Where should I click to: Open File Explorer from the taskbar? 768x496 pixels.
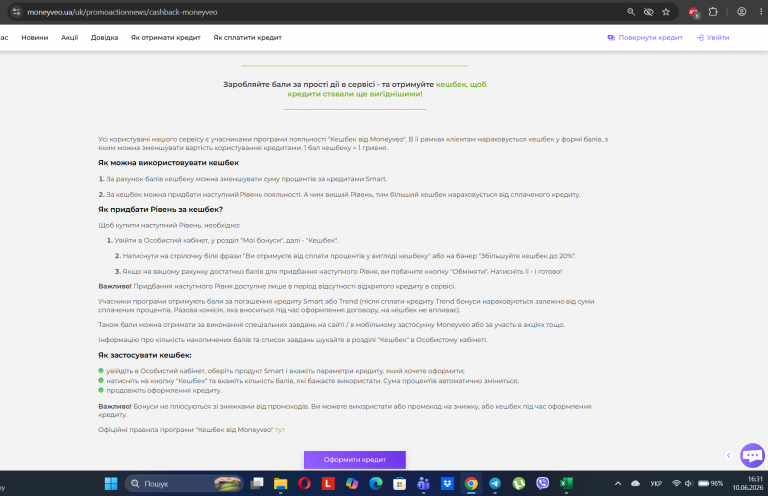[280, 484]
